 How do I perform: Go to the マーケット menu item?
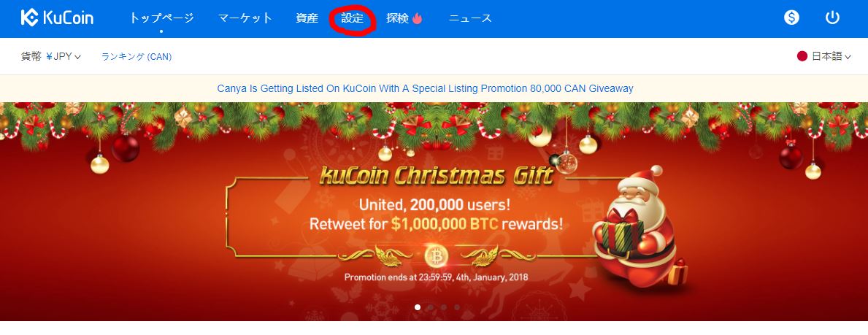245,18
